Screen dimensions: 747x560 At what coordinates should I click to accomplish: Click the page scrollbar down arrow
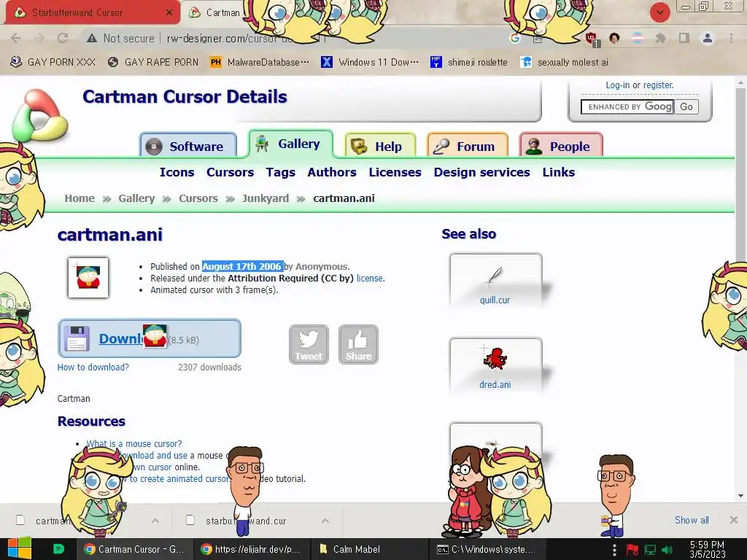tap(741, 496)
